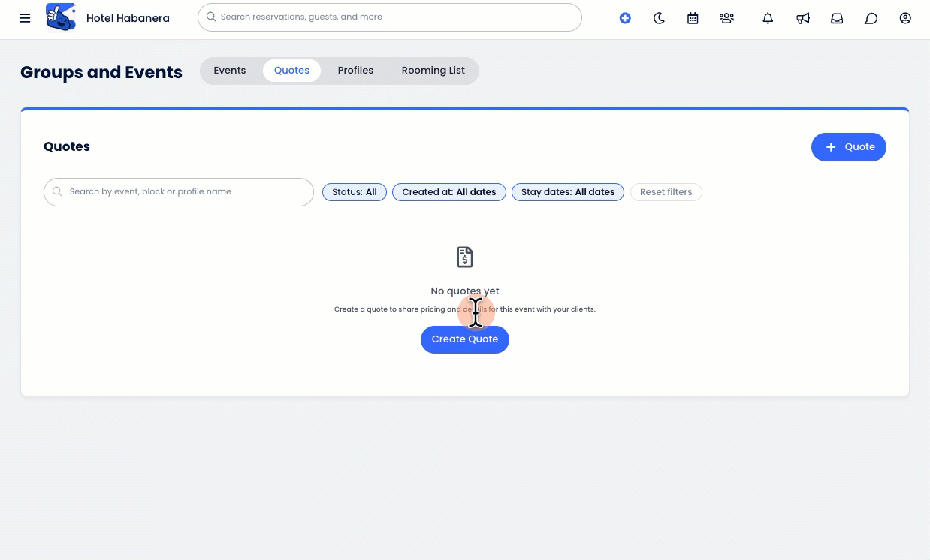Go to the Profiles tab
The height and width of the screenshot is (560, 930).
pos(355,71)
